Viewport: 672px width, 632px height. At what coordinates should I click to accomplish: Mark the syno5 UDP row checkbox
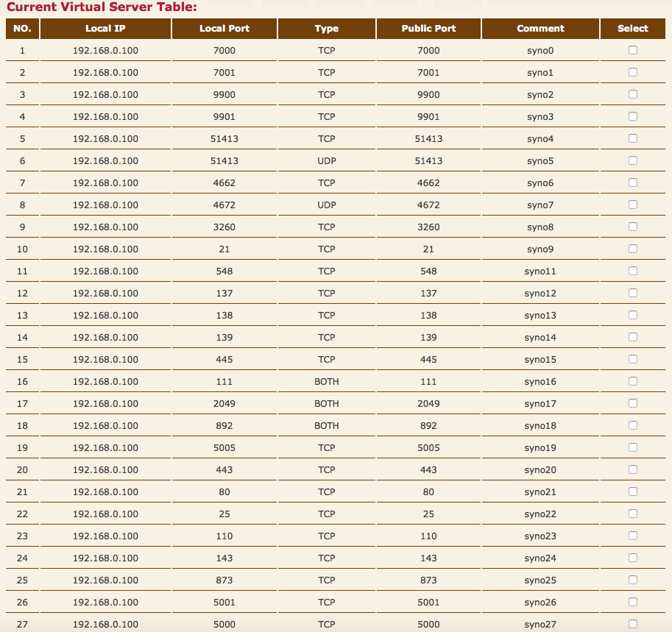click(x=632, y=160)
